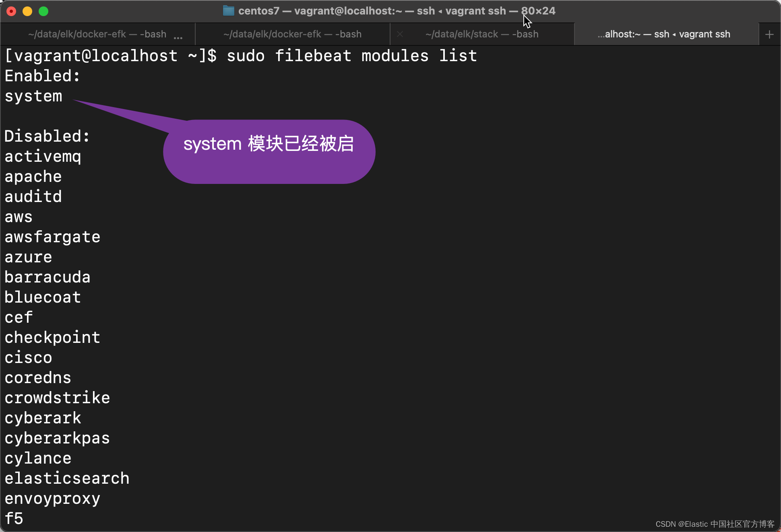Click the enabled 'system' module line
Viewport: 781px width, 532px height.
click(x=33, y=96)
